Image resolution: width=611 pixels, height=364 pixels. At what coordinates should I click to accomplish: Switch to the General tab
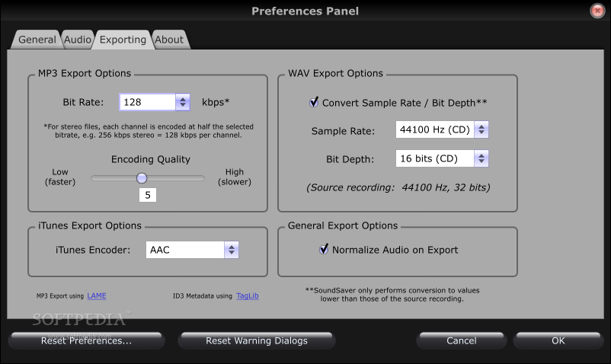point(37,40)
